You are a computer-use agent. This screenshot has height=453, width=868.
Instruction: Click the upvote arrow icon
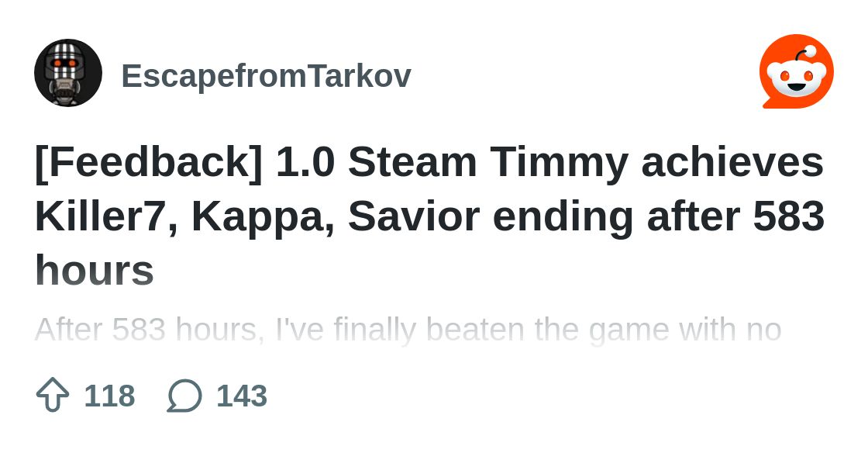[x=53, y=395]
